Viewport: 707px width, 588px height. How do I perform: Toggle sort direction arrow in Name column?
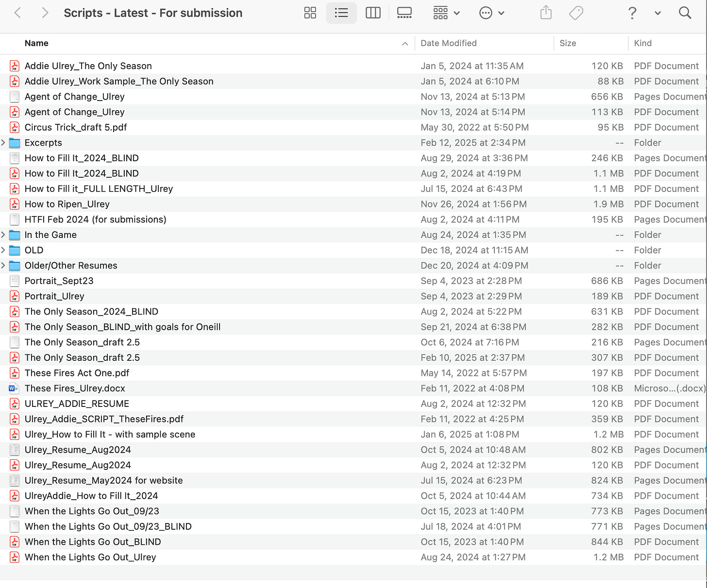coord(404,44)
